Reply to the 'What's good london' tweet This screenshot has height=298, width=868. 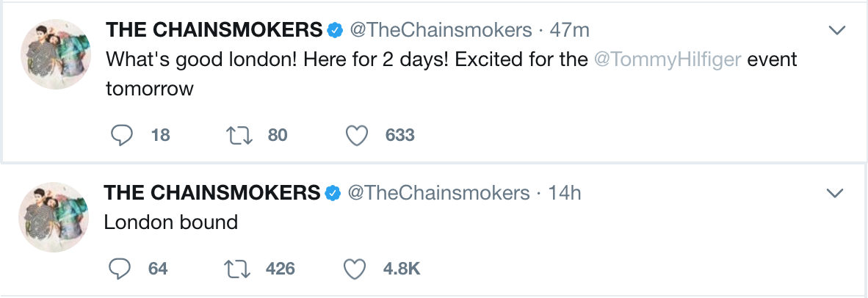121,135
